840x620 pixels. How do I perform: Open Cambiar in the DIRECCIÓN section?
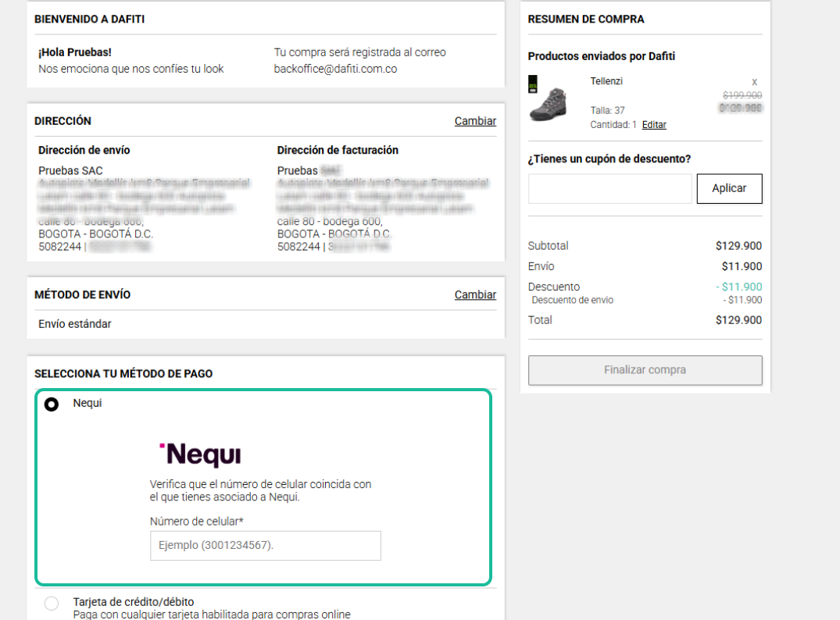tap(475, 121)
